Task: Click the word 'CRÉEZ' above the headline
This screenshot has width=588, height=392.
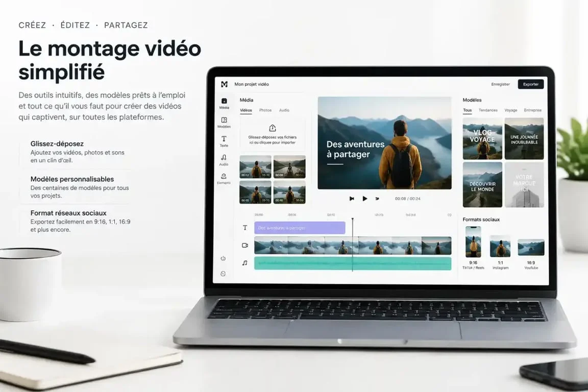Action: [x=32, y=25]
